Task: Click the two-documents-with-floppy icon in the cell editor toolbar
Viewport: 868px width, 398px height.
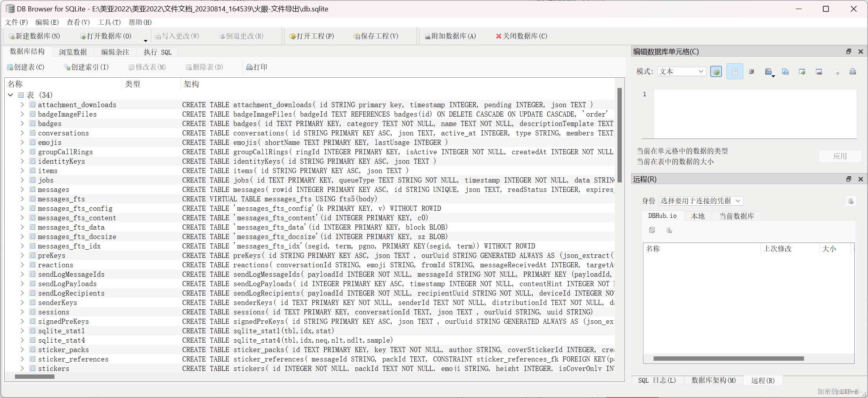Action: pos(785,72)
